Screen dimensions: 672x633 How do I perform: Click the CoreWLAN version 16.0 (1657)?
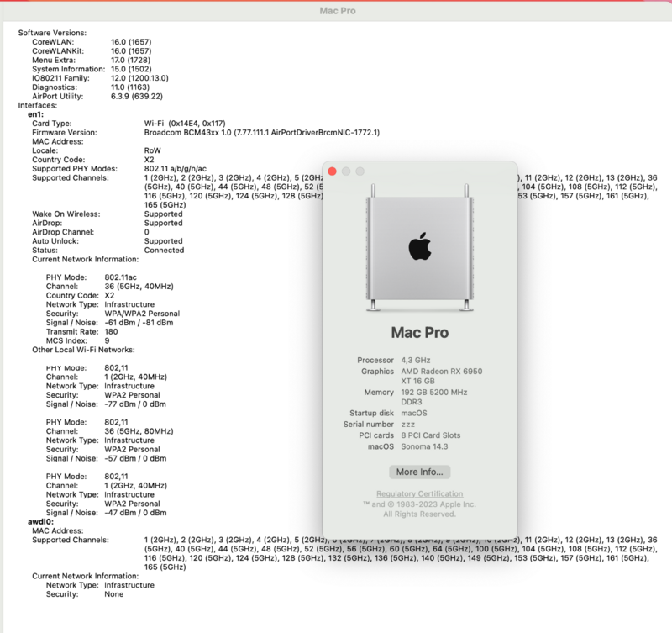point(131,41)
